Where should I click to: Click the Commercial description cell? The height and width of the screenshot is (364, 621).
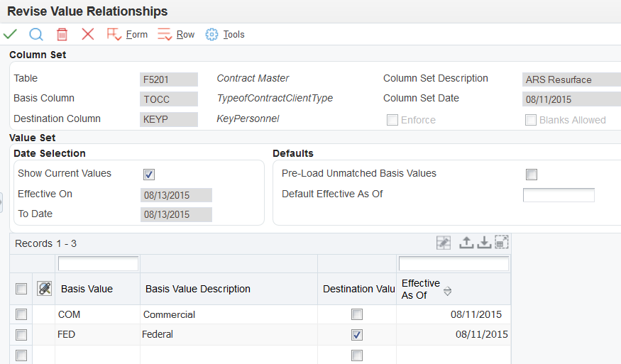[x=229, y=314]
